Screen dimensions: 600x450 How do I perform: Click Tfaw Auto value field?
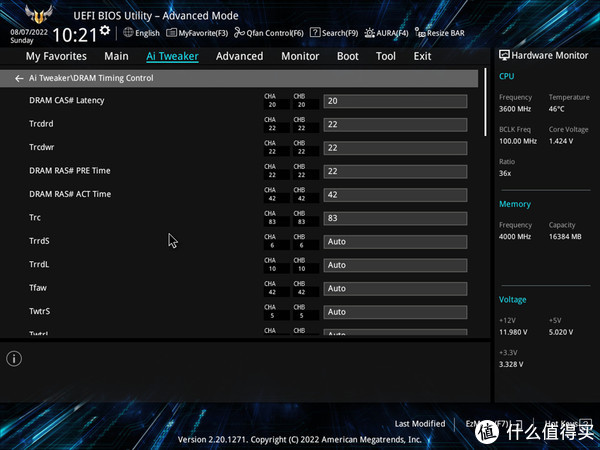coord(395,289)
